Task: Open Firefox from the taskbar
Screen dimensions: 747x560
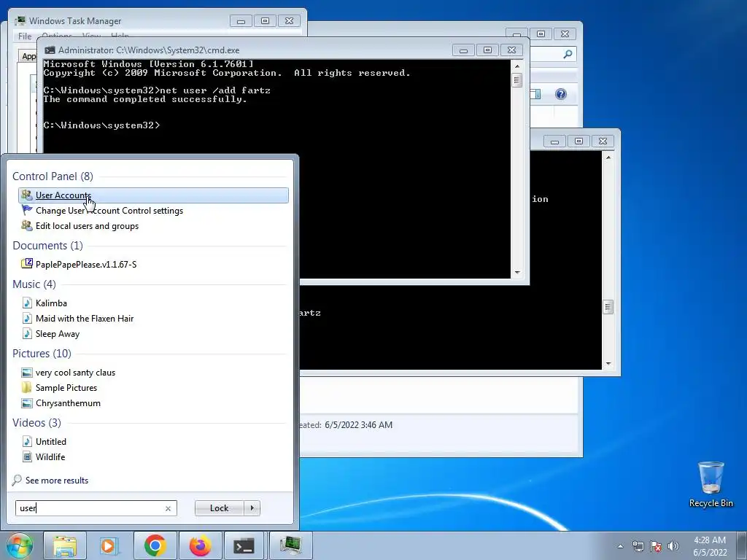Action: coord(200,545)
